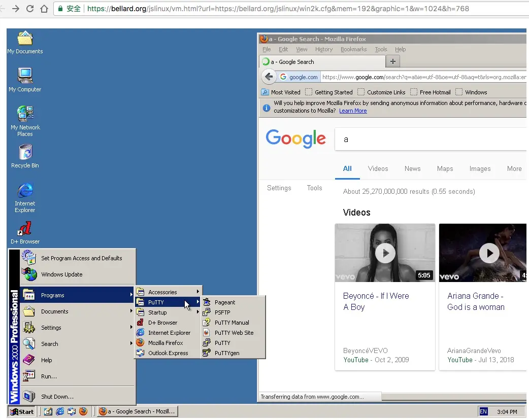The height and width of the screenshot is (420, 529).
Task: Launch PSFTP from PuTTY submenu
Action: [233, 312]
